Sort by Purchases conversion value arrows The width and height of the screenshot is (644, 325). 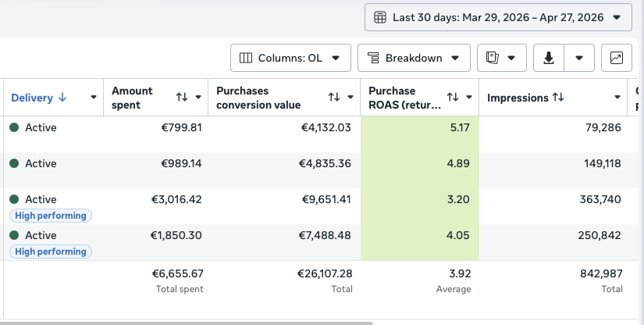pos(334,97)
